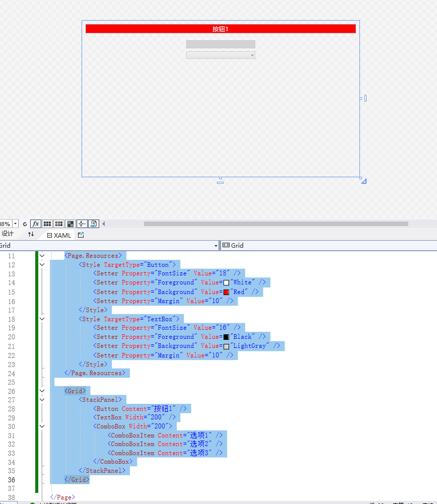The height and width of the screenshot is (504, 437).
Task: Click the opening Grid tag on line 26
Action: tap(75, 391)
